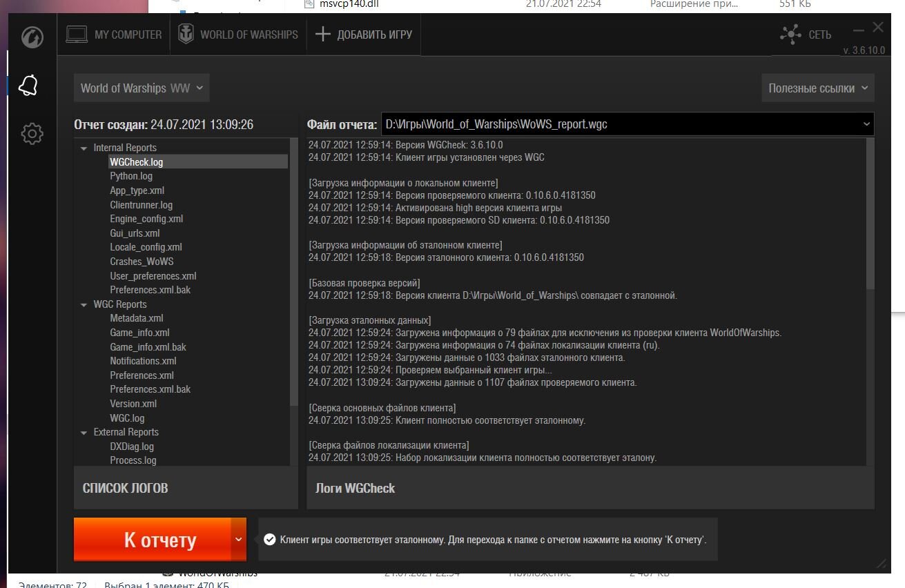Open Clientrunner.log entry
905x588 pixels.
click(142, 205)
